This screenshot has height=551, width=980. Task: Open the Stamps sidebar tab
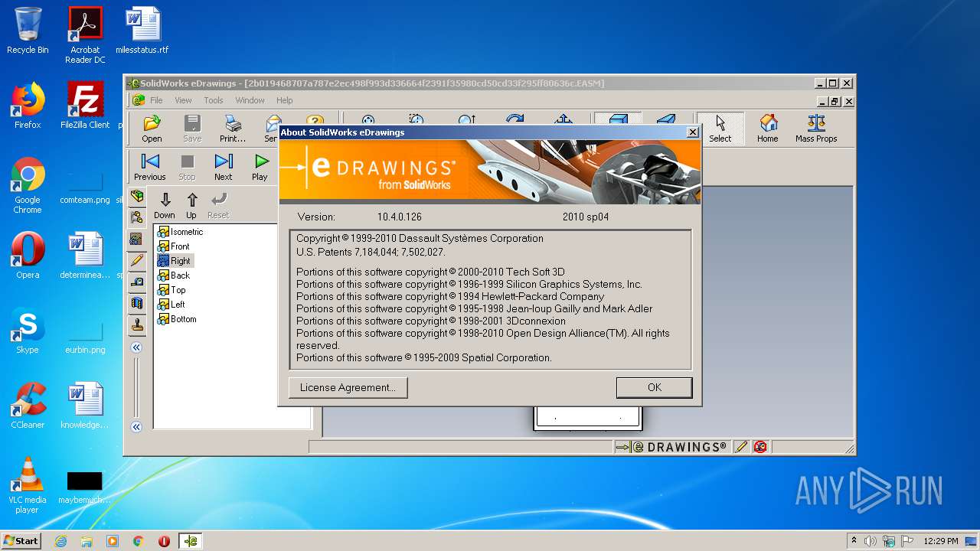click(x=137, y=324)
